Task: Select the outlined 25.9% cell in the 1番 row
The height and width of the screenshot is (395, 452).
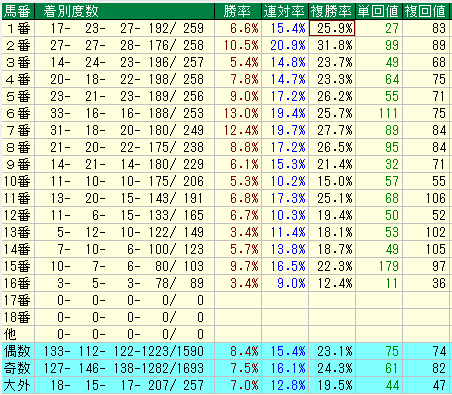Action: coord(332,28)
